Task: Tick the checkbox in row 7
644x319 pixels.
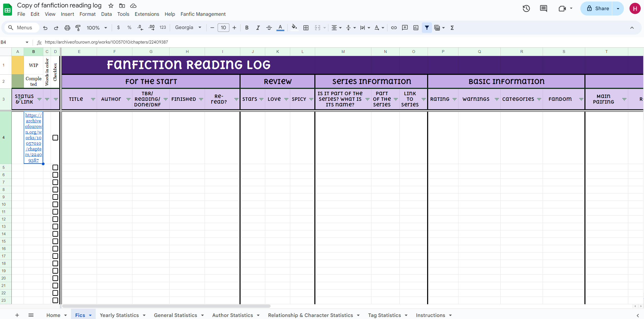Action: pos(55,182)
